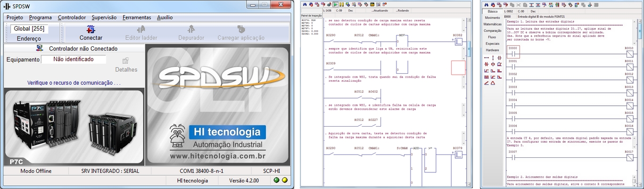The height and width of the screenshot is (189, 644).
Task: Open the Controlador menu
Action: pos(72,17)
